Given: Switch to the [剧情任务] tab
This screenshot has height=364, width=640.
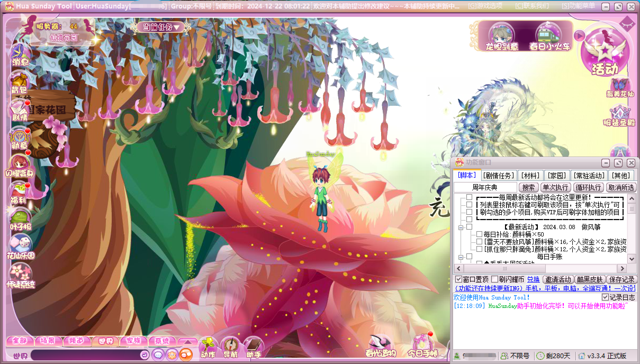Looking at the screenshot, I should tap(498, 175).
